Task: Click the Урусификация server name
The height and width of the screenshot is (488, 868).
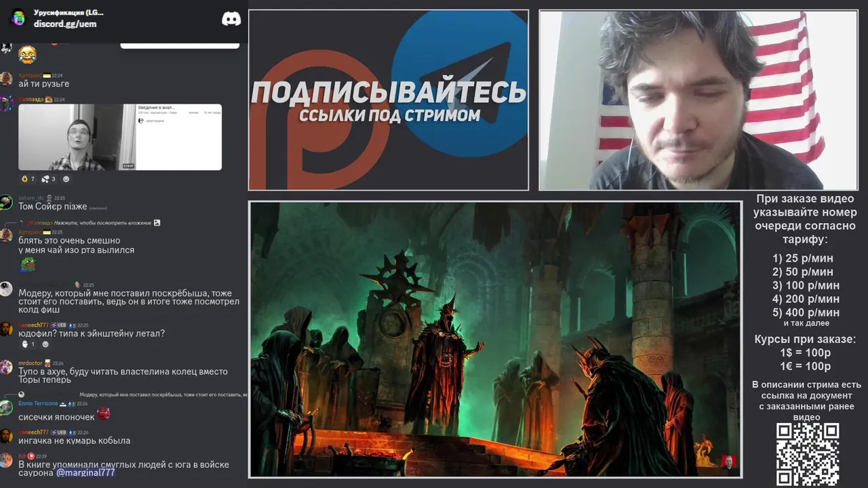Action: pyautogui.click(x=68, y=13)
